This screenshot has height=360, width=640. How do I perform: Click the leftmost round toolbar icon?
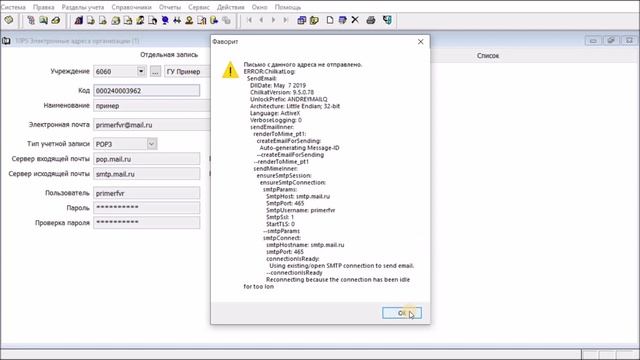[9, 20]
